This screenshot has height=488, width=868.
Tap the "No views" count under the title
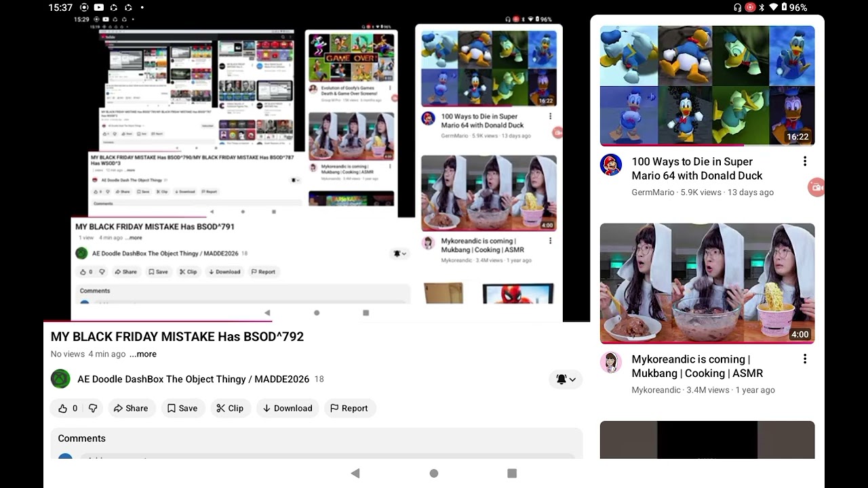(x=68, y=354)
